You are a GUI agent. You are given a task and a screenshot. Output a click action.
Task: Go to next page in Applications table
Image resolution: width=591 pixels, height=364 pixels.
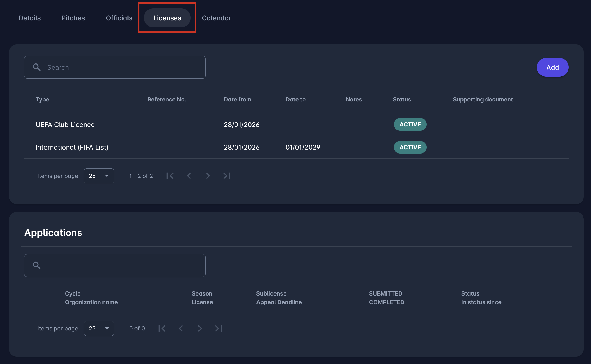pos(200,328)
